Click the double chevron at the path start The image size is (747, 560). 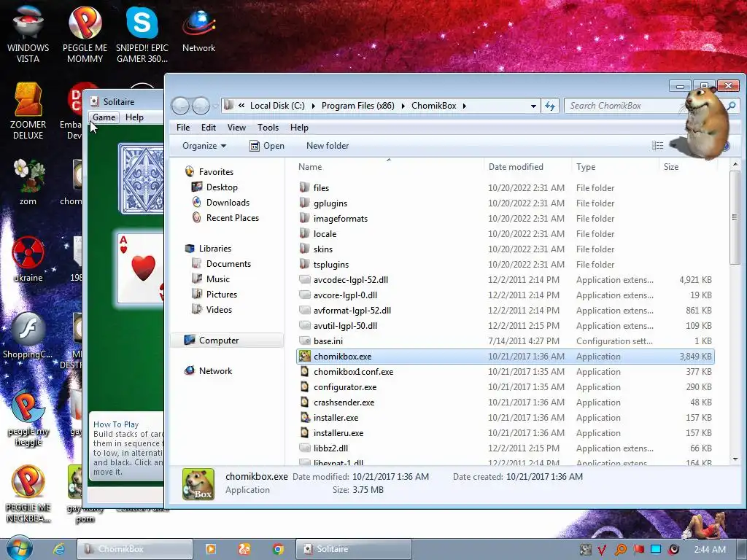point(241,106)
